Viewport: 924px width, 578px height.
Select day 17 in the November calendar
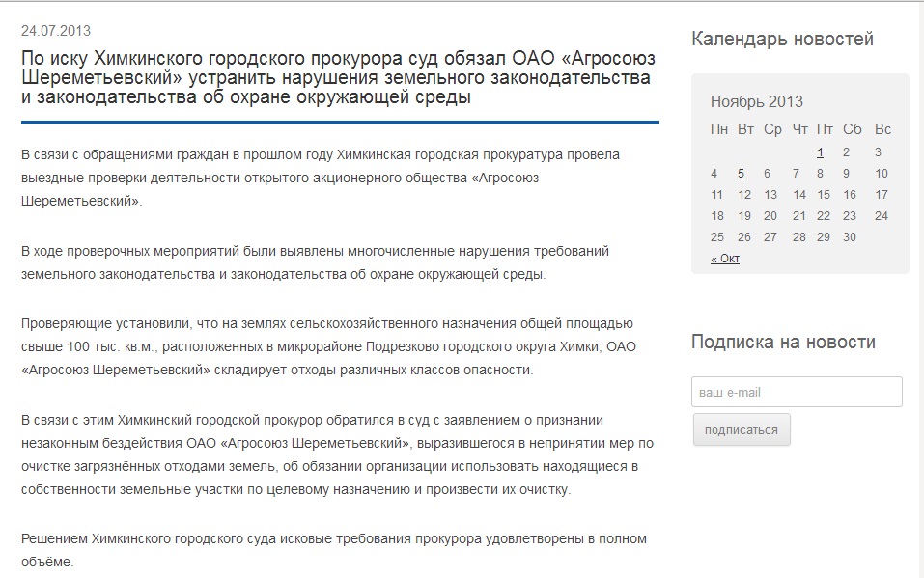click(881, 194)
